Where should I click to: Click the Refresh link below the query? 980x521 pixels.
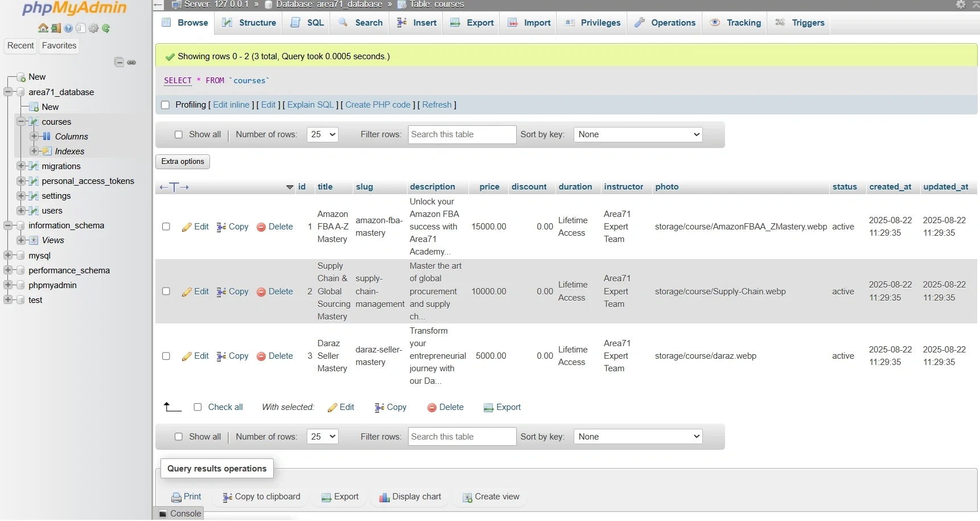(437, 105)
